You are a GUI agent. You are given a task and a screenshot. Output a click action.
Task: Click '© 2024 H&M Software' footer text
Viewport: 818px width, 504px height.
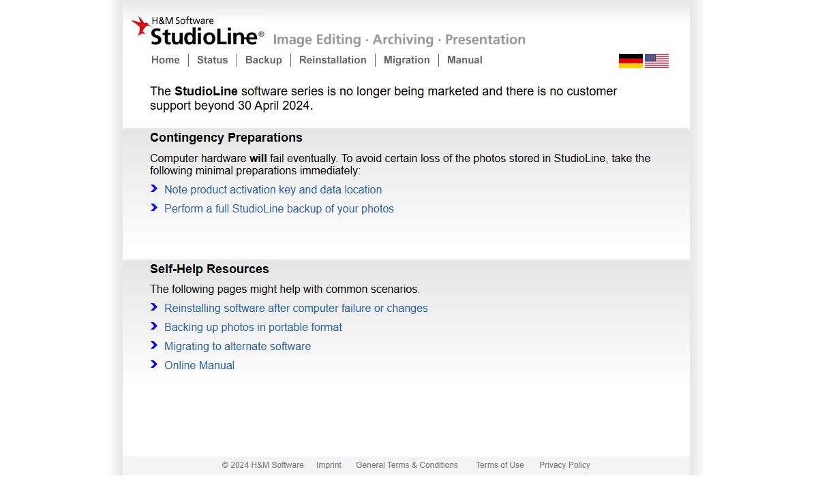click(262, 465)
